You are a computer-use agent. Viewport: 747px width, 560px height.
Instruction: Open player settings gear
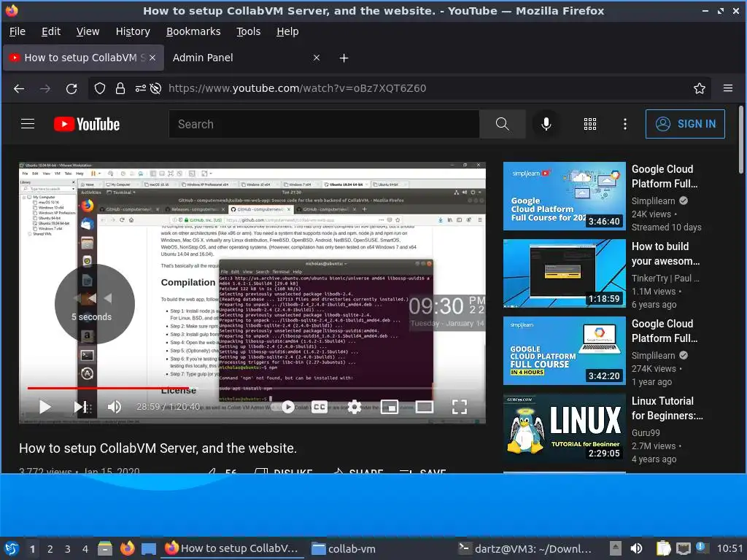pos(354,407)
